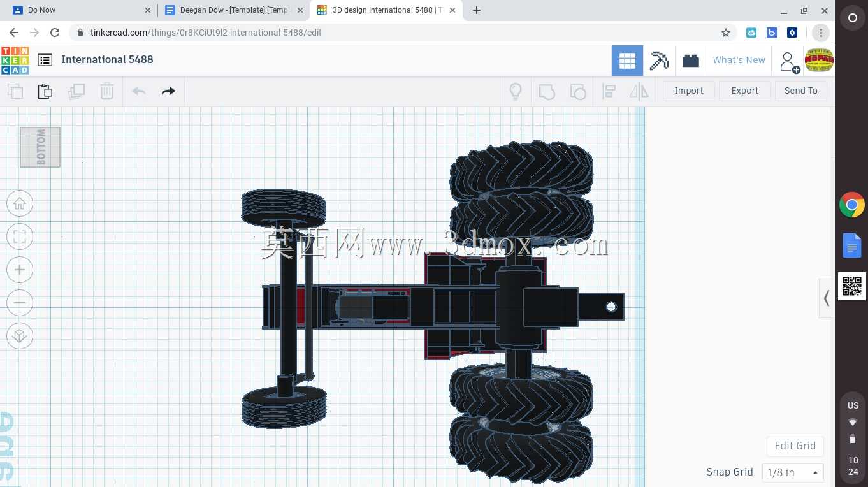Close the Do Now tab

tap(148, 10)
